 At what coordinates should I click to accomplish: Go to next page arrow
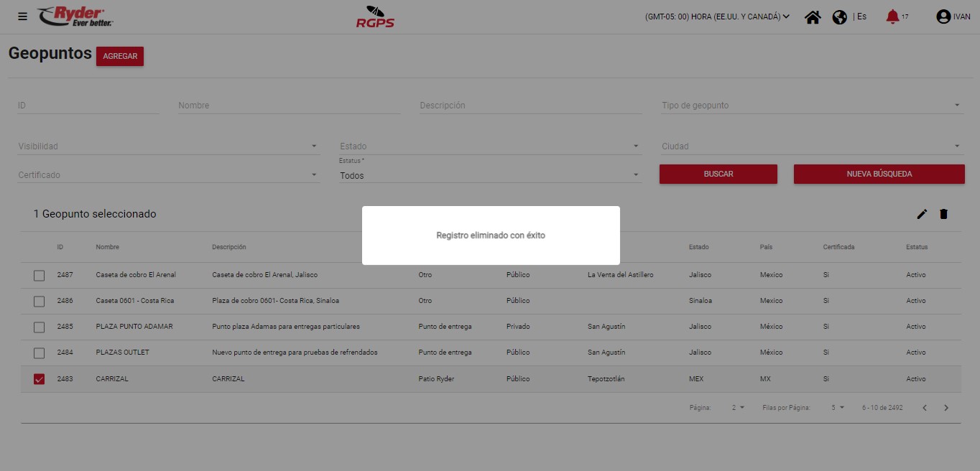(x=946, y=408)
